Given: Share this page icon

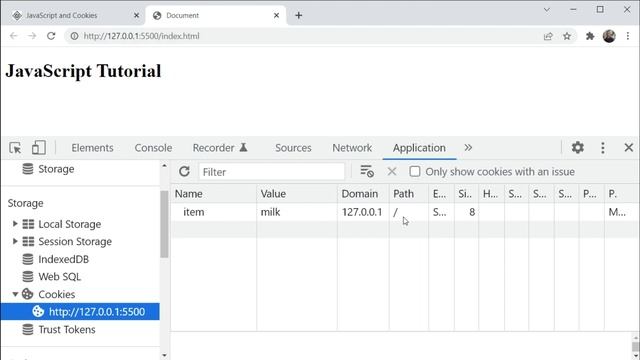Looking at the screenshot, I should 548,36.
